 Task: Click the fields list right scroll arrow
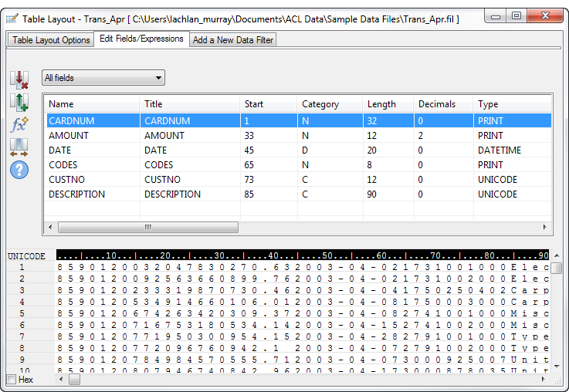coord(545,228)
